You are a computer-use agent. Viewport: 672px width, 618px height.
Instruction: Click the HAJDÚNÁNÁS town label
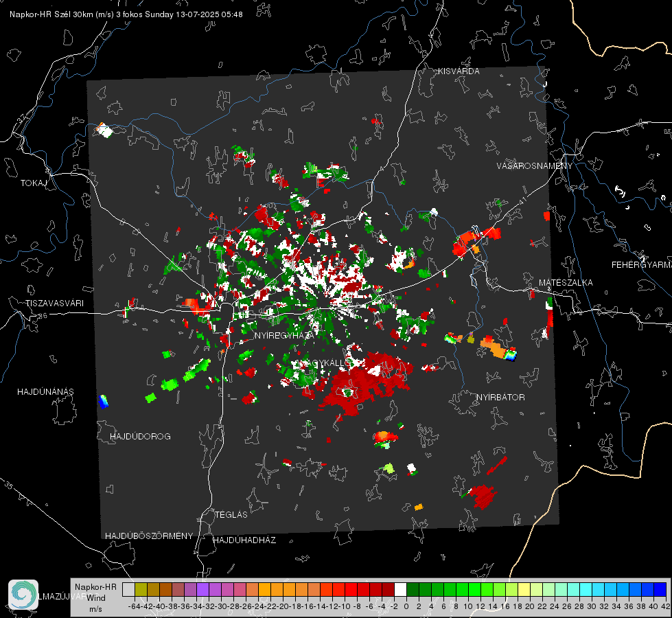[45, 392]
